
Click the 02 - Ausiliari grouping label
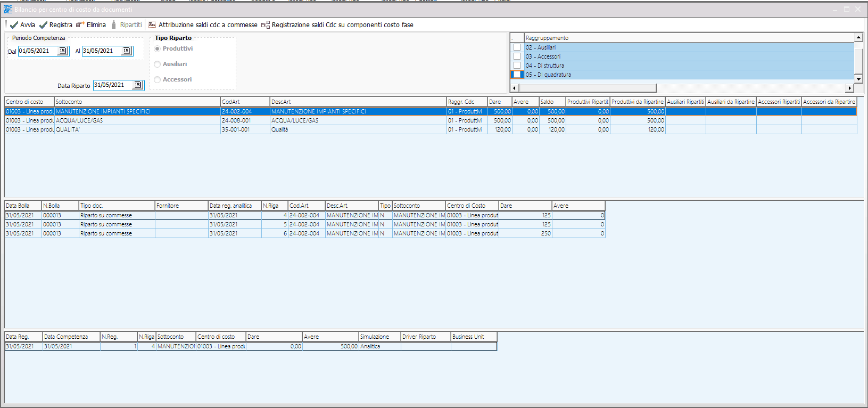[x=541, y=47]
